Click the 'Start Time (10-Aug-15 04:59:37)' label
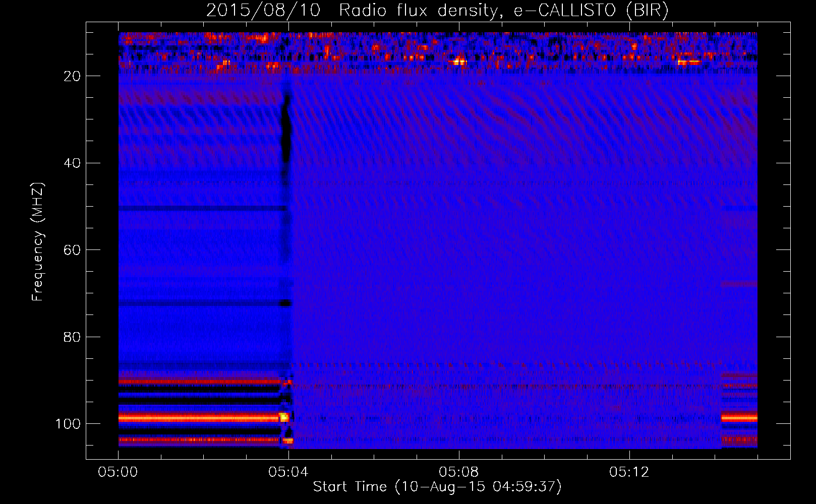This screenshot has height=504, width=816. coord(437,487)
